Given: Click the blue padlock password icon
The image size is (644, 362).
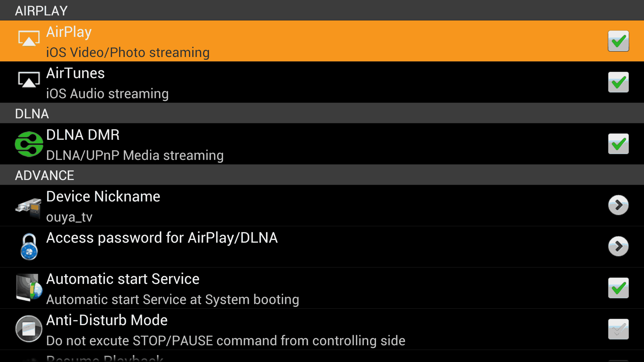Looking at the screenshot, I should (x=29, y=247).
